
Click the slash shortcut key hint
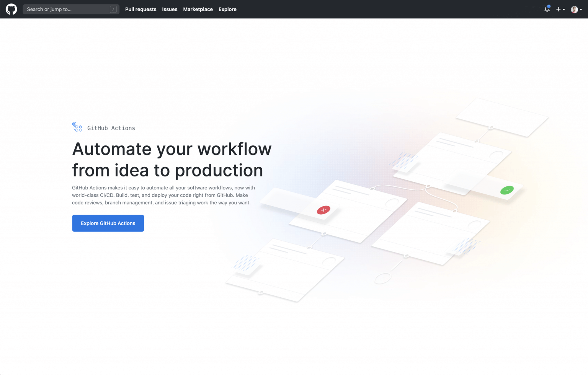tap(113, 9)
